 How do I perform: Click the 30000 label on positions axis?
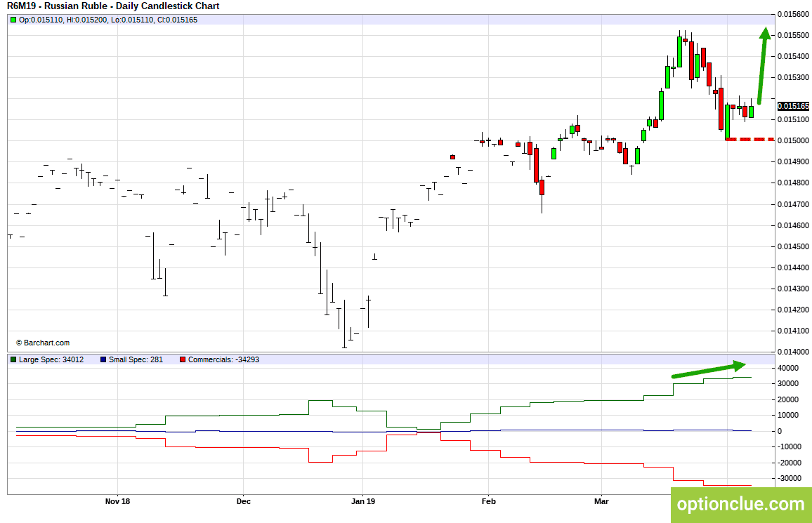[787, 384]
